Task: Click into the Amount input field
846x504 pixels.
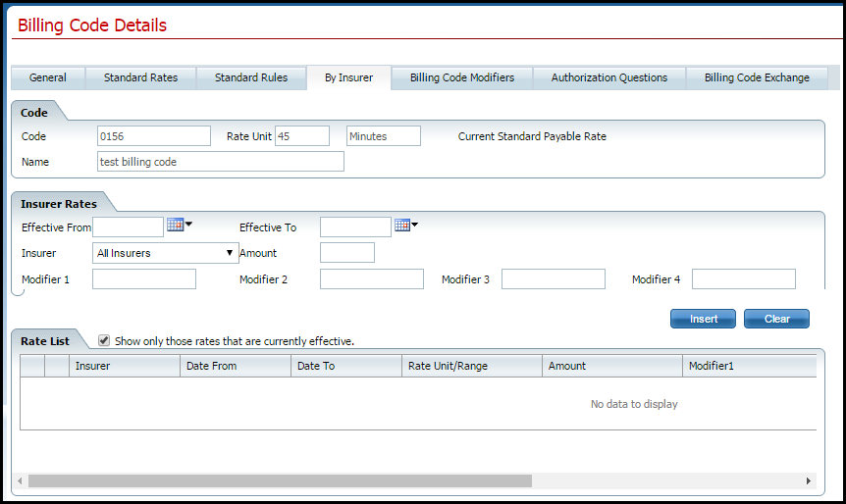Action: pyautogui.click(x=347, y=253)
